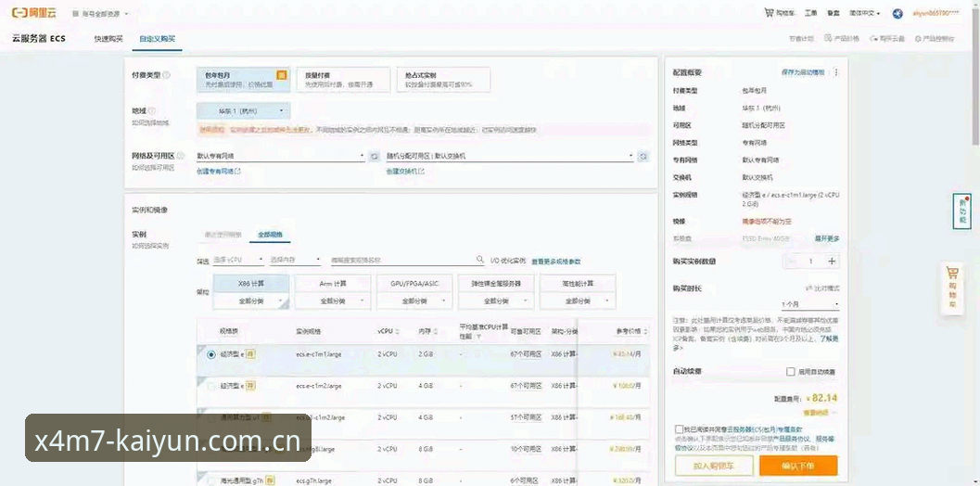Click the 了解更多 link in the note

[x=830, y=338]
